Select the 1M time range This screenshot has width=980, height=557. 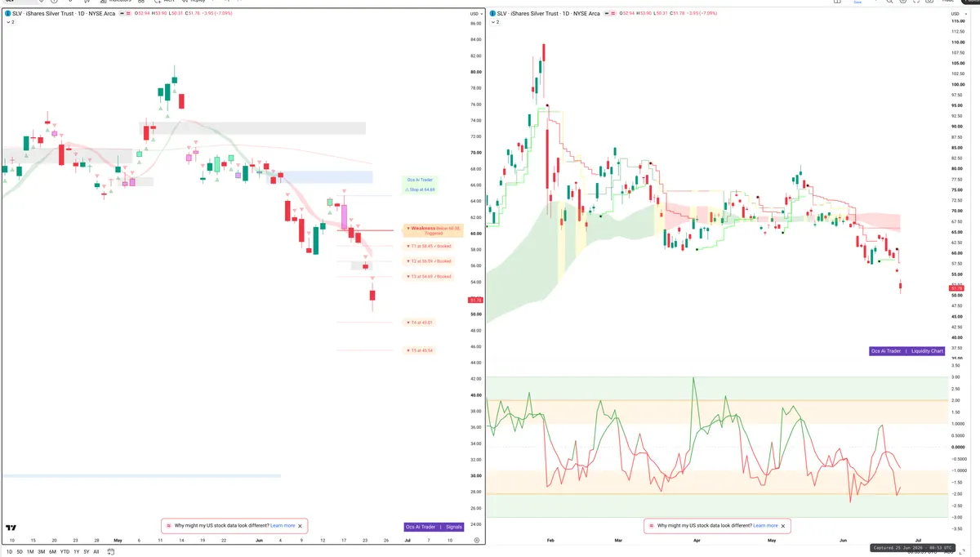coord(30,552)
